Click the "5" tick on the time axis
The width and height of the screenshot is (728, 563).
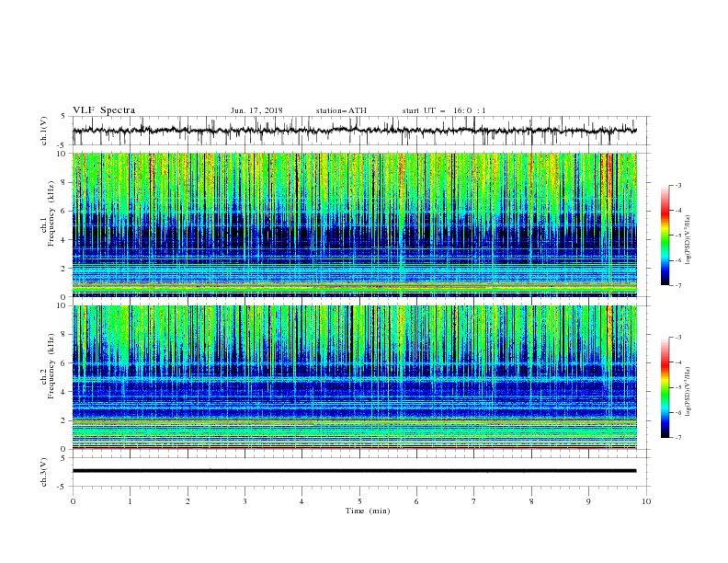[x=359, y=501]
